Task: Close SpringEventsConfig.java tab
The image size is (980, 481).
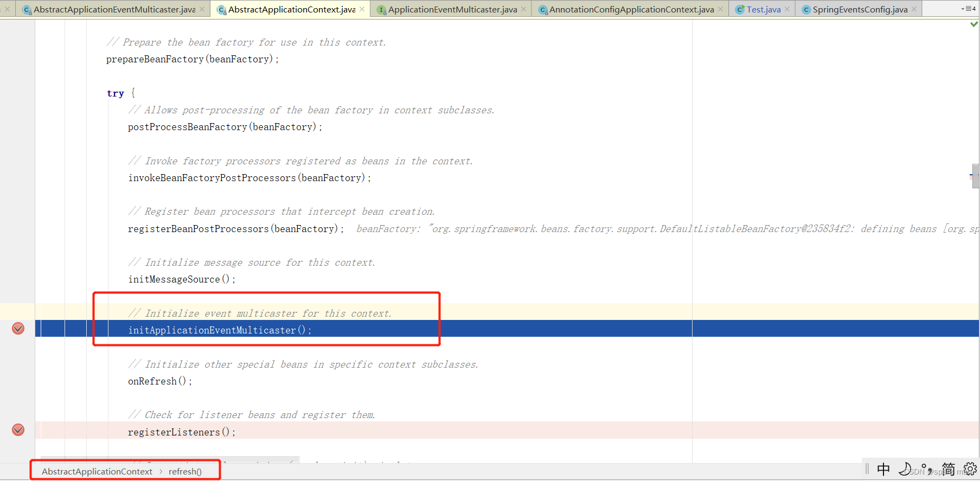Action: point(914,9)
